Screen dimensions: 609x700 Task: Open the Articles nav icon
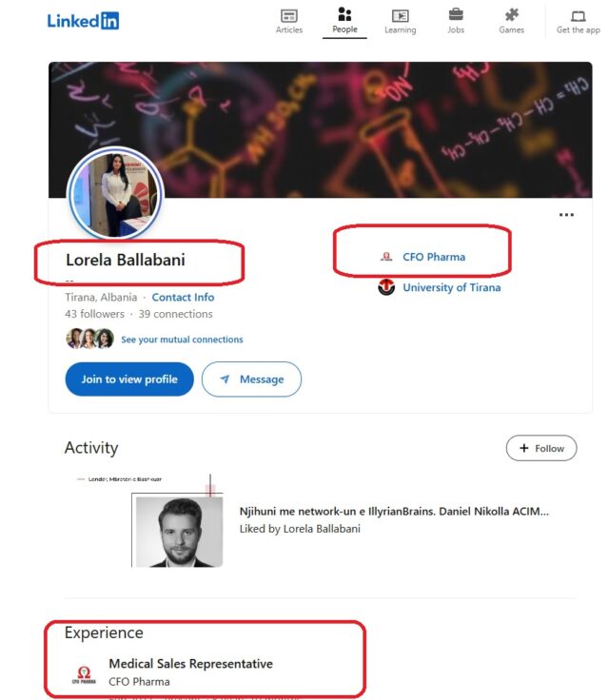(289, 15)
